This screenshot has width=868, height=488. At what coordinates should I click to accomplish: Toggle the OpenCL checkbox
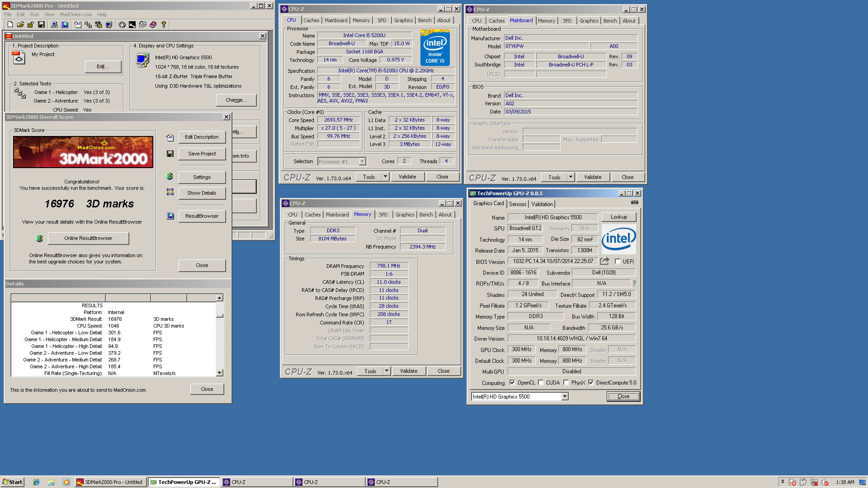point(512,382)
